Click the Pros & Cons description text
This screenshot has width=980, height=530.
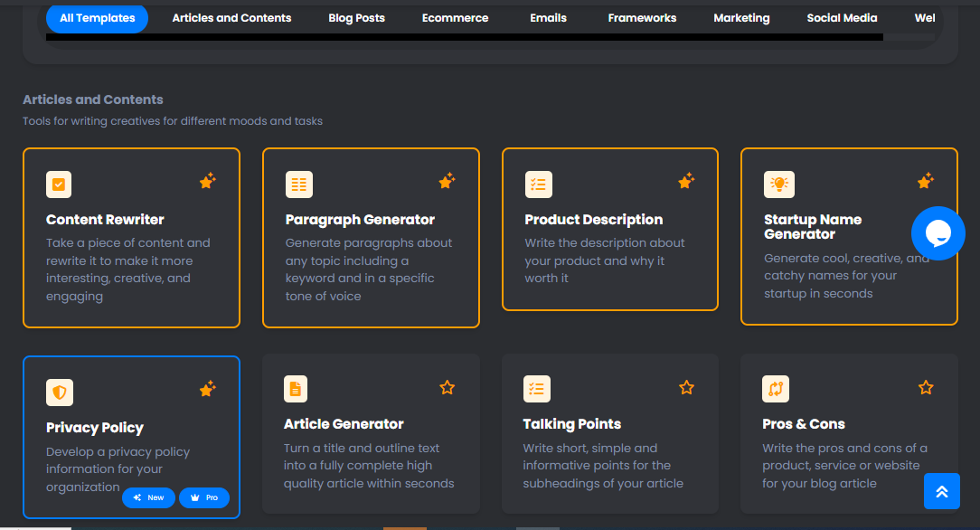point(844,466)
